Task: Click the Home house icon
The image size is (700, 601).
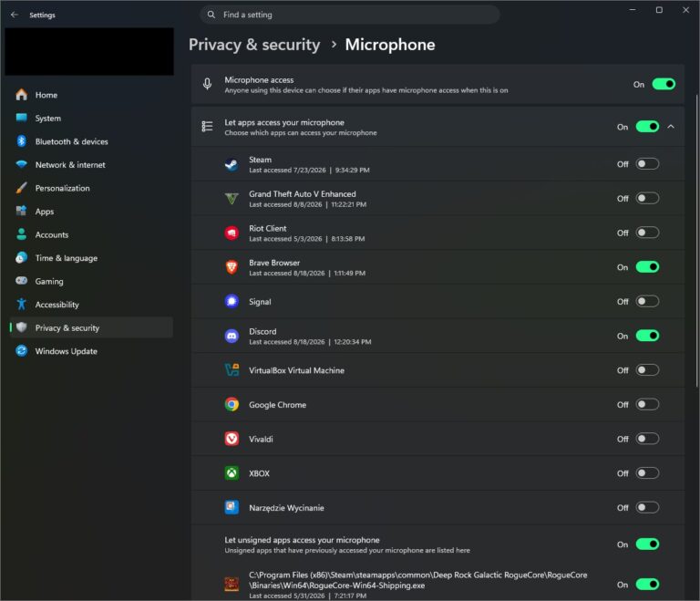Action: (x=22, y=95)
